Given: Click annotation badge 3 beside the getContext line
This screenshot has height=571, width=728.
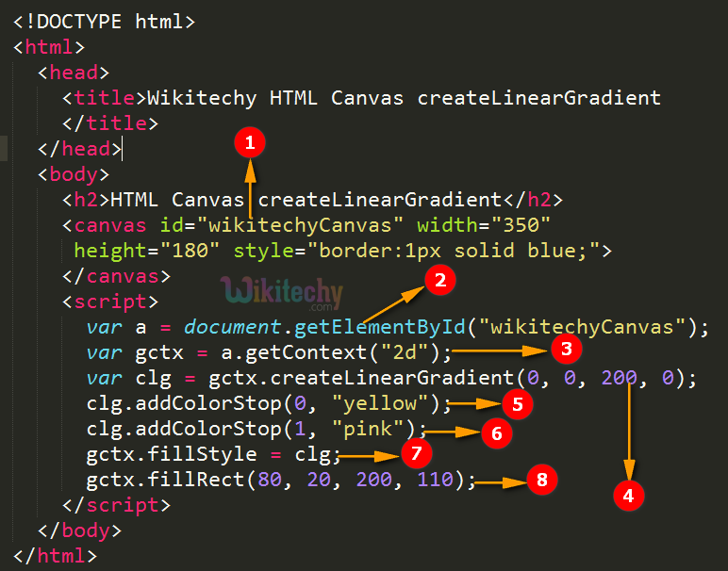Looking at the screenshot, I should [565, 350].
